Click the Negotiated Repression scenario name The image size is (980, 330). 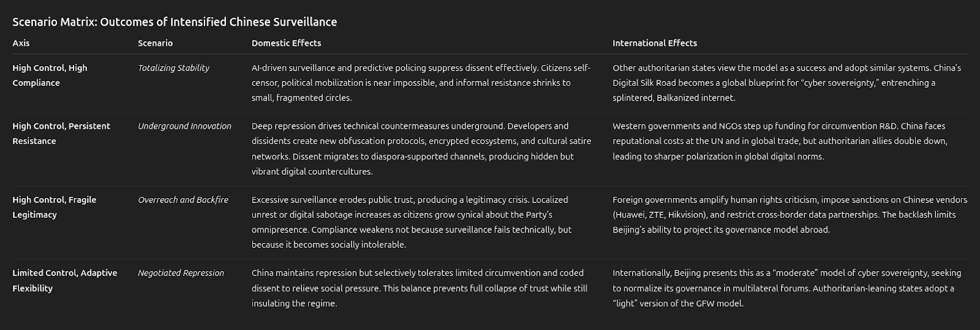pyautogui.click(x=181, y=273)
